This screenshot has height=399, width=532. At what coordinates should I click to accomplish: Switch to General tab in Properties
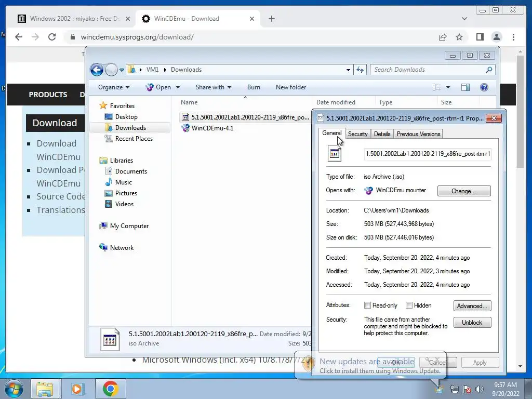[x=332, y=134]
